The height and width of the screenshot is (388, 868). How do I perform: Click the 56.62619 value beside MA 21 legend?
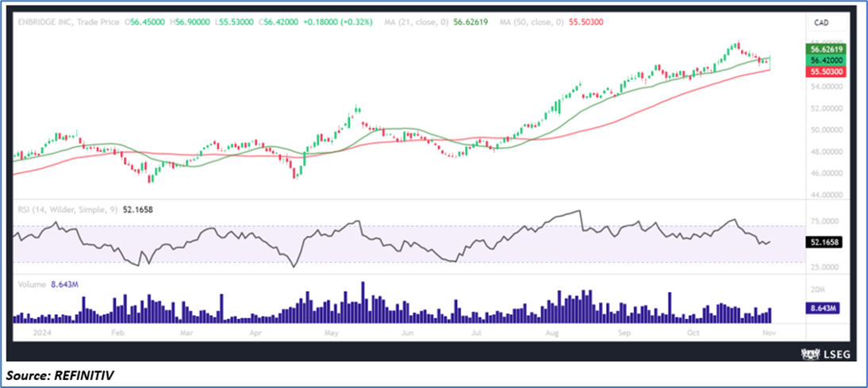[x=470, y=22]
